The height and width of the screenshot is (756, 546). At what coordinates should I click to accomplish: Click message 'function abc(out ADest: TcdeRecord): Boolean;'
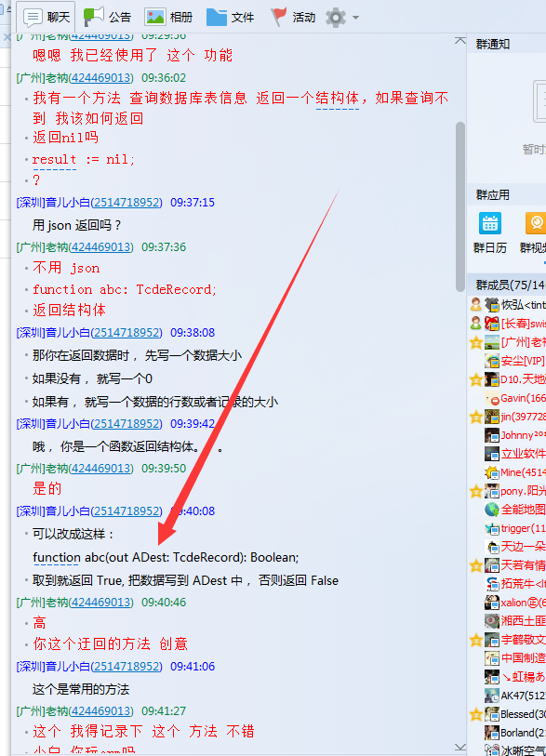coord(166,557)
